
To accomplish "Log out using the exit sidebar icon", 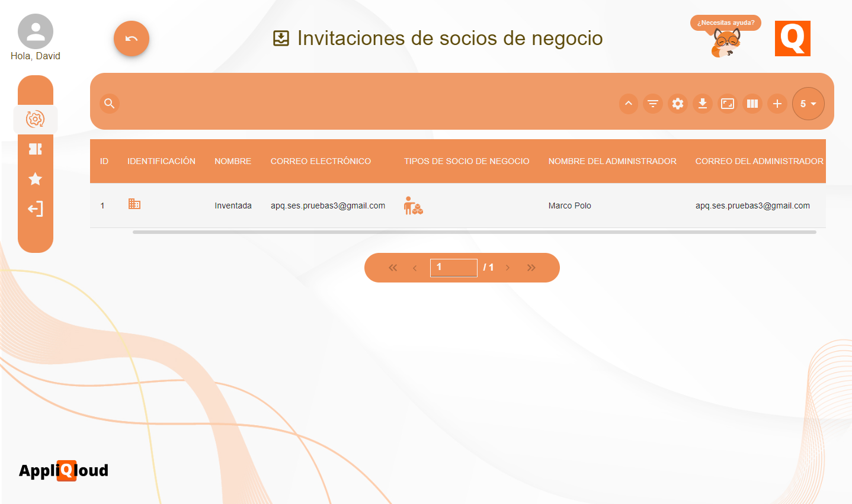I will pos(35,208).
